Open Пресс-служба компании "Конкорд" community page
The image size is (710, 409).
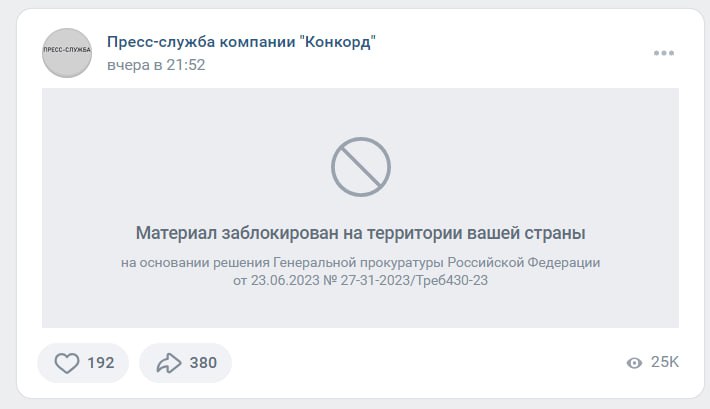[241, 42]
